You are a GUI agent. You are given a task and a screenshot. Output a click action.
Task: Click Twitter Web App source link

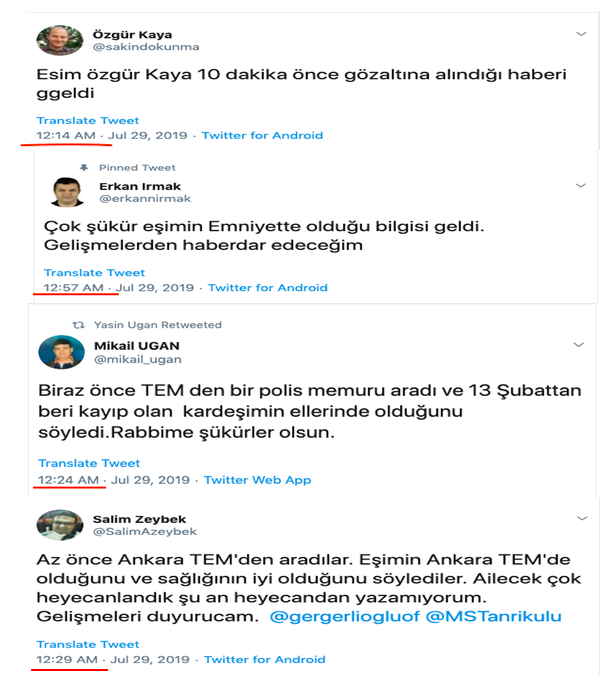point(258,480)
